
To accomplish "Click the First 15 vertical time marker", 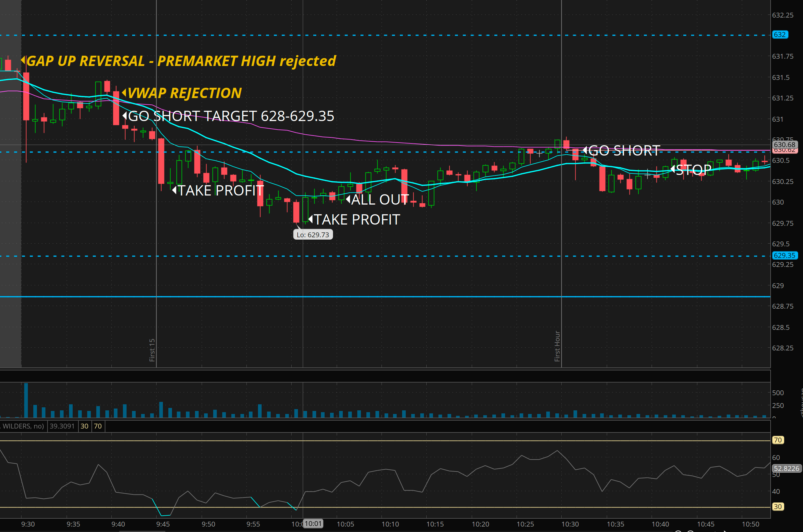I will tap(152, 350).
